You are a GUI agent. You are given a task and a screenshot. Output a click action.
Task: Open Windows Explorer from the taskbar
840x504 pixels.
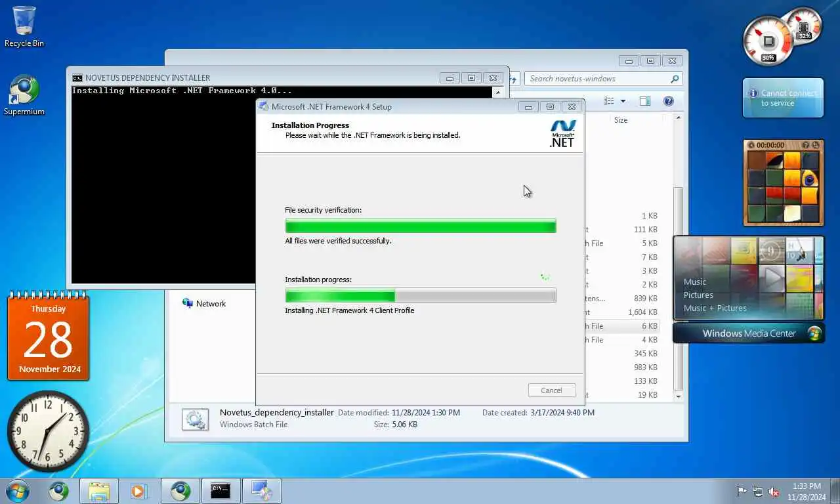point(99,491)
